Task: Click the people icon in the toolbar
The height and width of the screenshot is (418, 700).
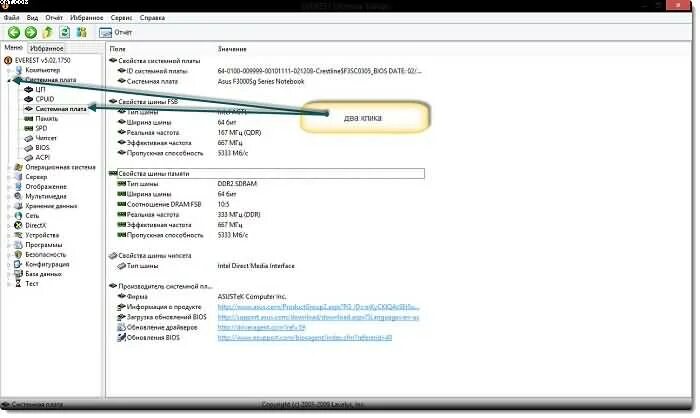Action: [82, 32]
